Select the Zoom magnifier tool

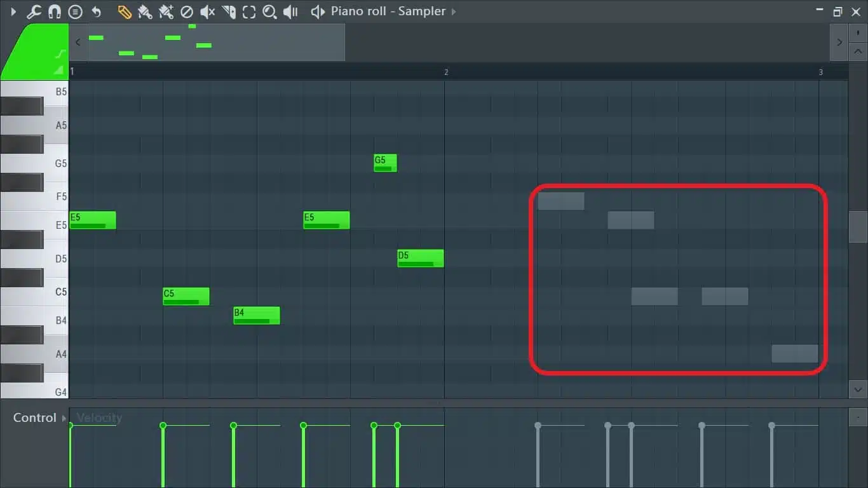point(269,11)
